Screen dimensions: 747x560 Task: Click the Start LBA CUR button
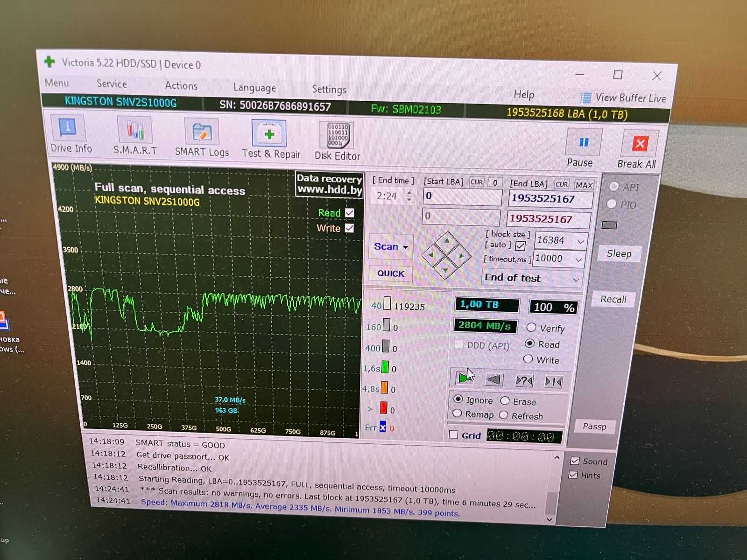tap(477, 182)
